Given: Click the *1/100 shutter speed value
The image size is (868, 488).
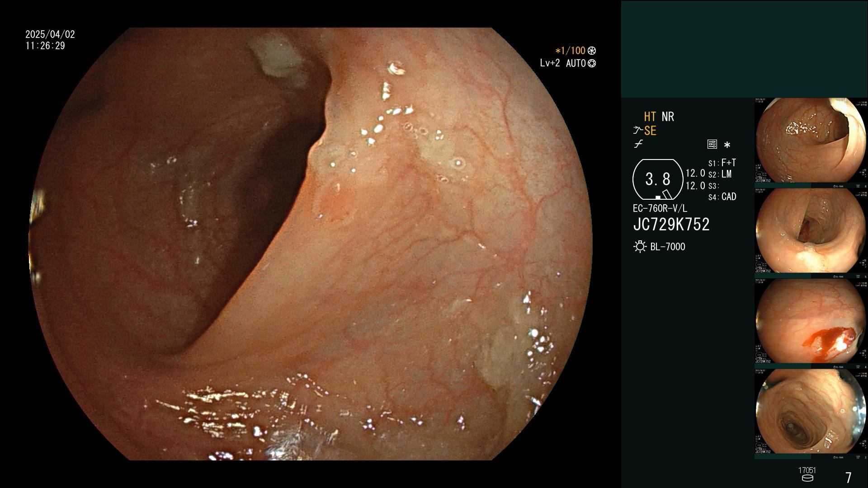Looking at the screenshot, I should click(x=571, y=51).
